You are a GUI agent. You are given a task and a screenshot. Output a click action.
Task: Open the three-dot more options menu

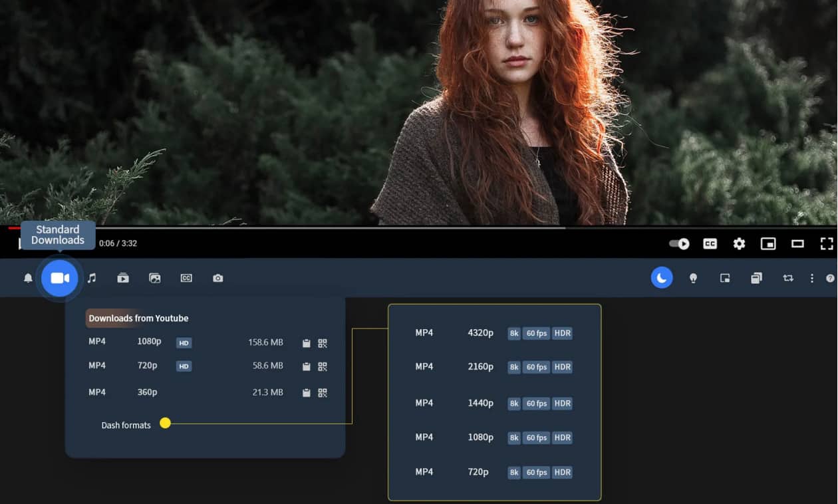click(811, 278)
